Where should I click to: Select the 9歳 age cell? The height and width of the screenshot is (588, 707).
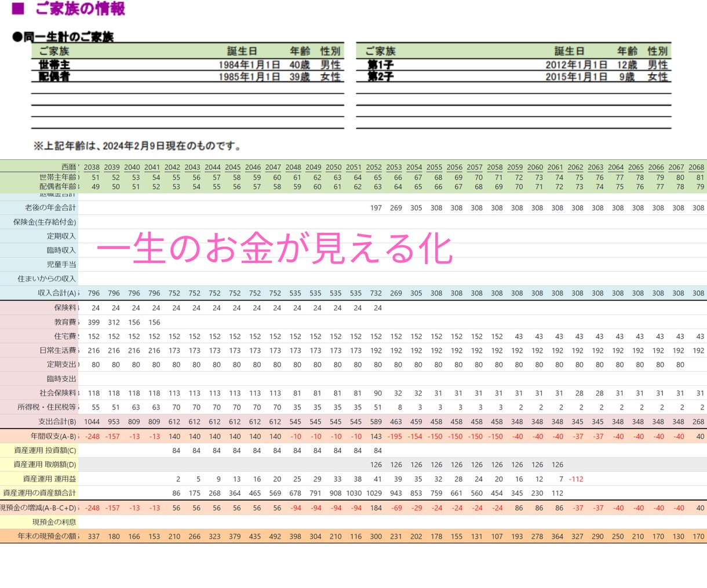tap(627, 76)
